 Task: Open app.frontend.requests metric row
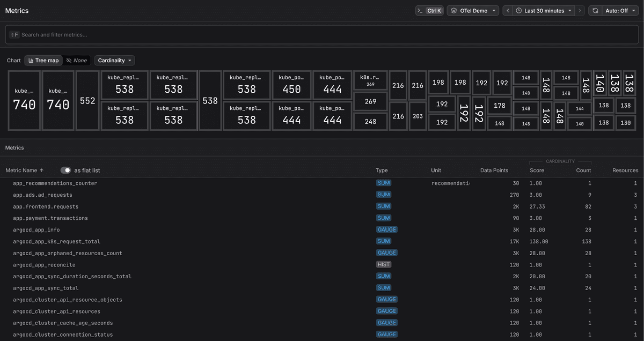click(322, 206)
